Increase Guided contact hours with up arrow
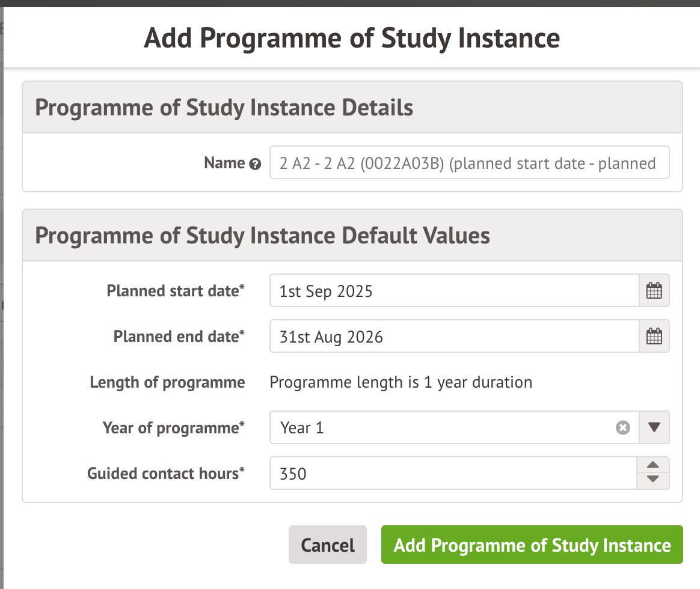Screen dimensions: 700x589 [653, 466]
